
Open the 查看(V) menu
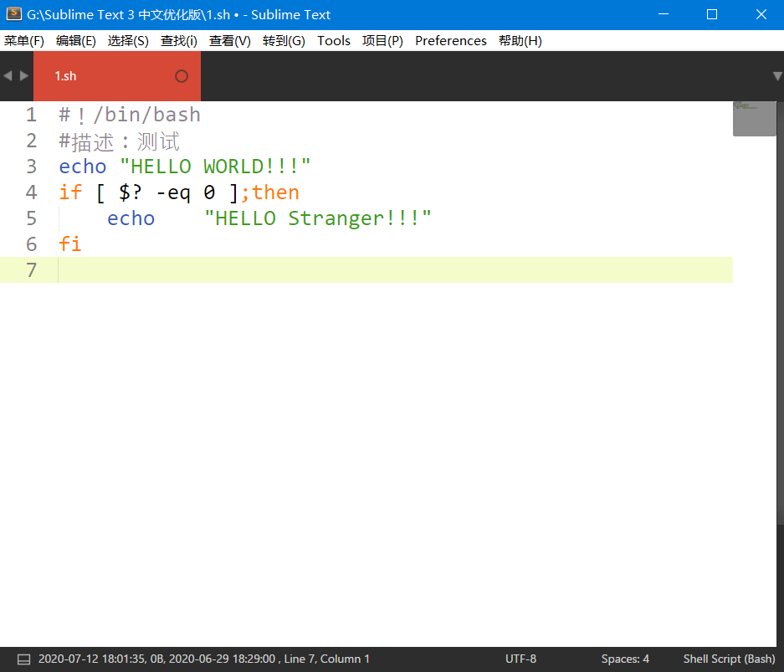[x=229, y=40]
